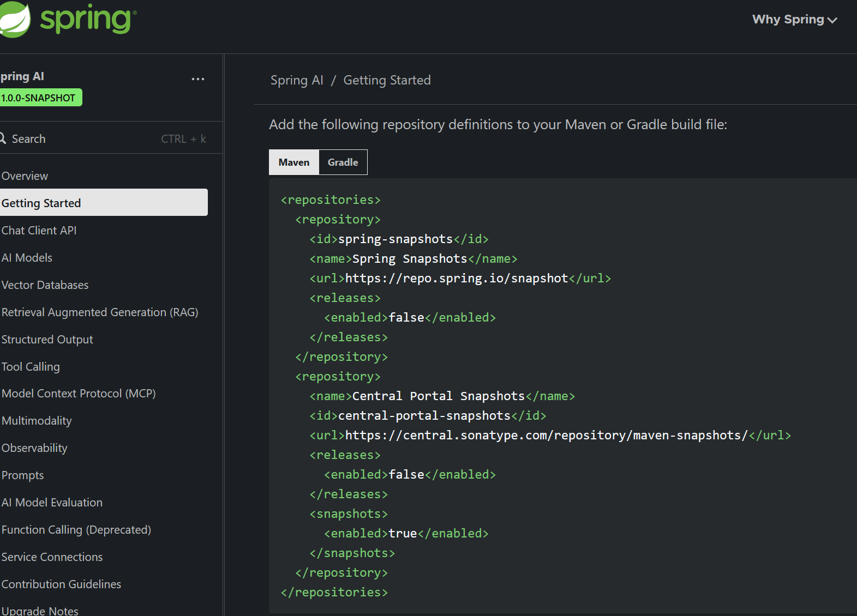Click the closing </repositories> tag line
This screenshot has width=857, height=616.
click(334, 592)
